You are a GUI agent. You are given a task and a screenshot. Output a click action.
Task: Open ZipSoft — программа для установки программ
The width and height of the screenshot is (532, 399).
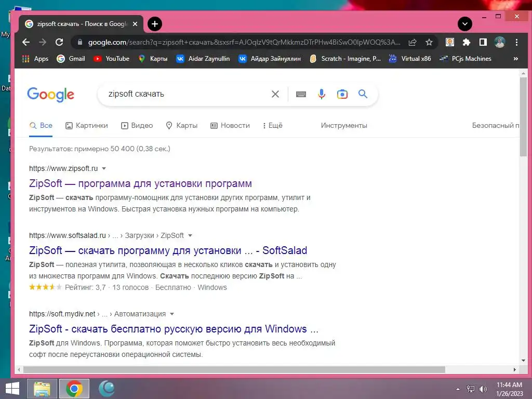pos(140,183)
